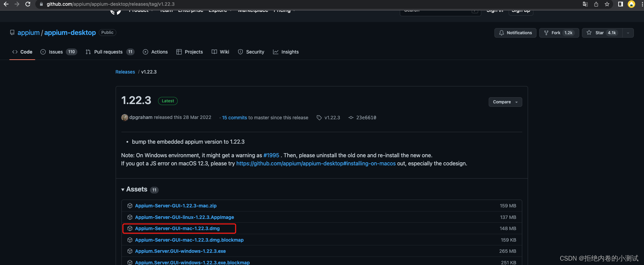Click the address bar URL
The width and height of the screenshot is (644, 265).
(111, 4)
